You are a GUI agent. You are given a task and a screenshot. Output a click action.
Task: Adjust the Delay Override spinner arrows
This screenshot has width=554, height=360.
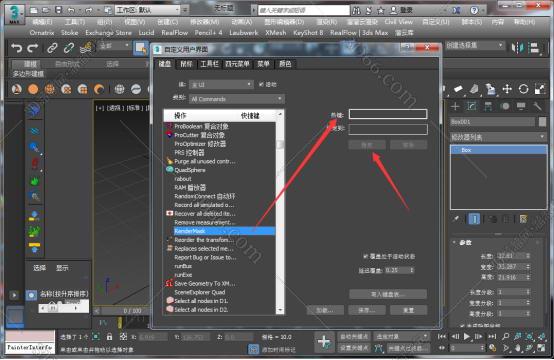point(412,270)
